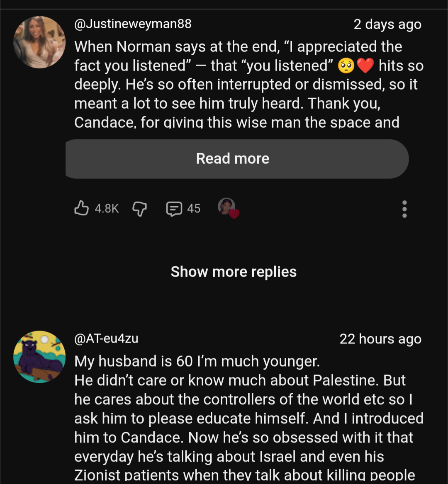Viewport: 448px width, 484px height.
Task: Tap the 4.8K like count
Action: [107, 209]
